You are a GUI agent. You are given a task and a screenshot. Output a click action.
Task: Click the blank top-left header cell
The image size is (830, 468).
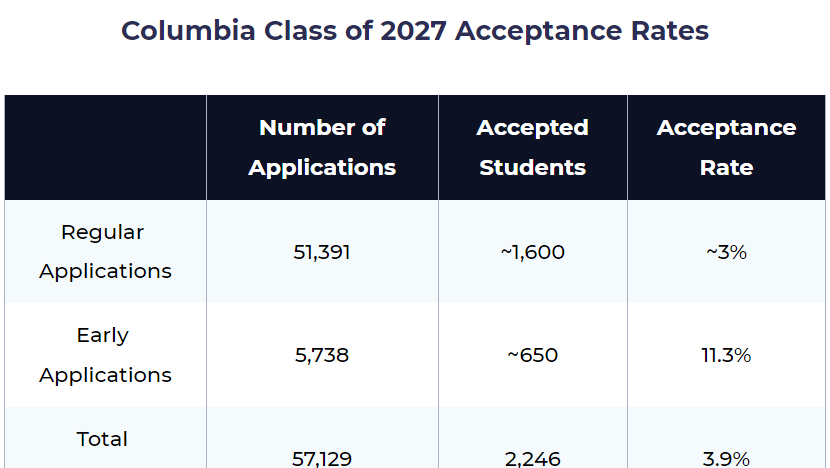tap(106, 148)
